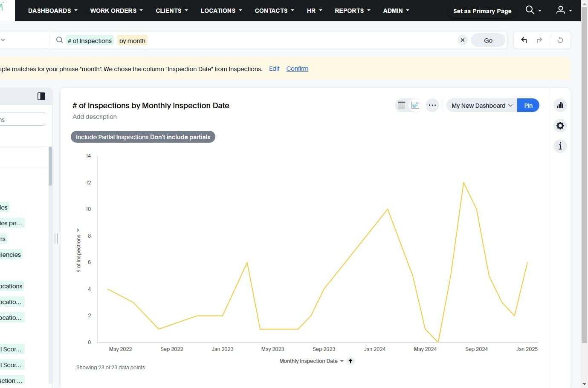Open the HR menu
This screenshot has height=388, width=588.
pyautogui.click(x=314, y=11)
